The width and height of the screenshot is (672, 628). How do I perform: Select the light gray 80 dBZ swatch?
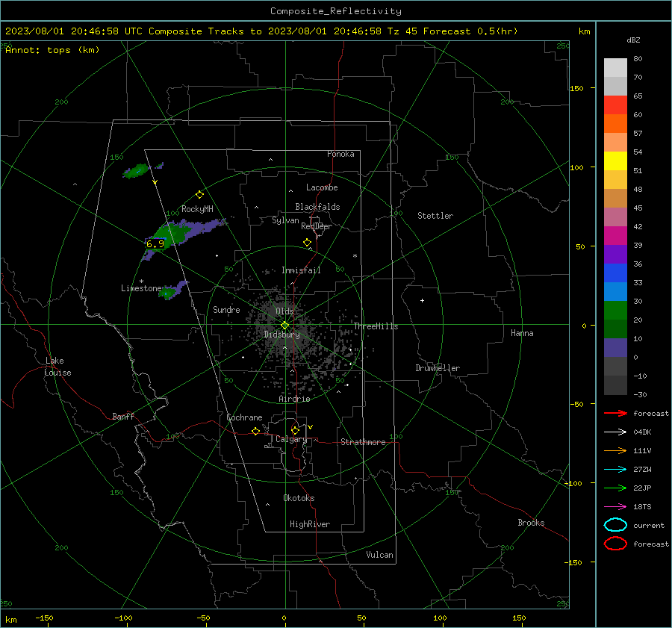click(615, 67)
